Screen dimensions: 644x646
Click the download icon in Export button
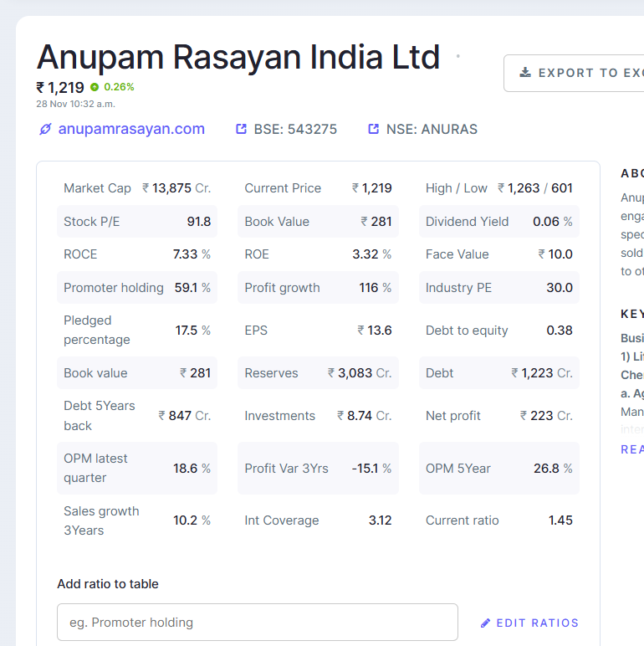tap(525, 73)
